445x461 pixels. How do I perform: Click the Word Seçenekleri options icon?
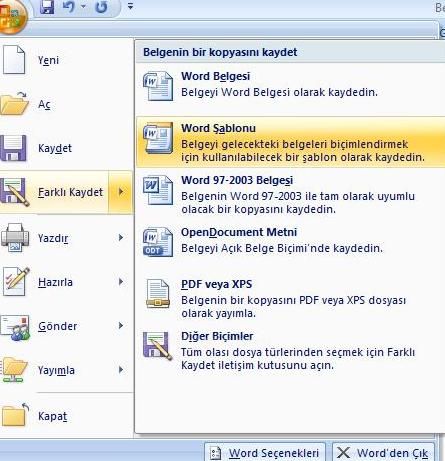pos(215,453)
